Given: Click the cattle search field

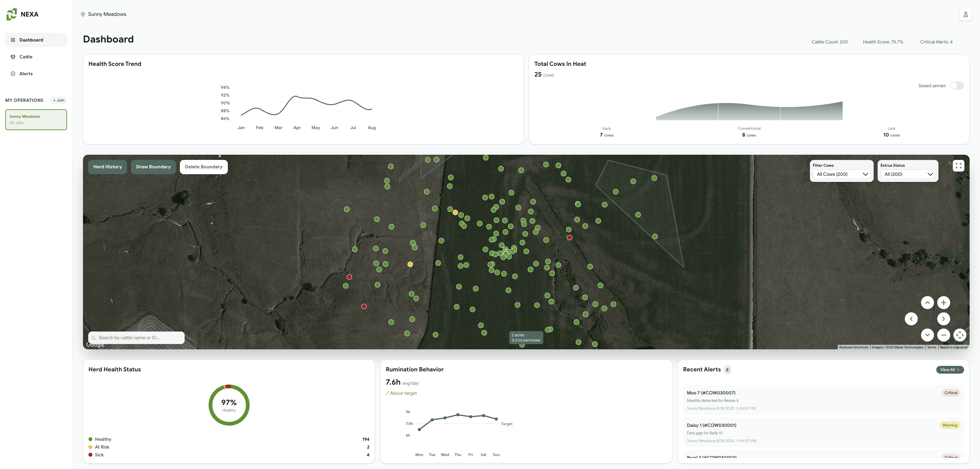Looking at the screenshot, I should point(137,338).
